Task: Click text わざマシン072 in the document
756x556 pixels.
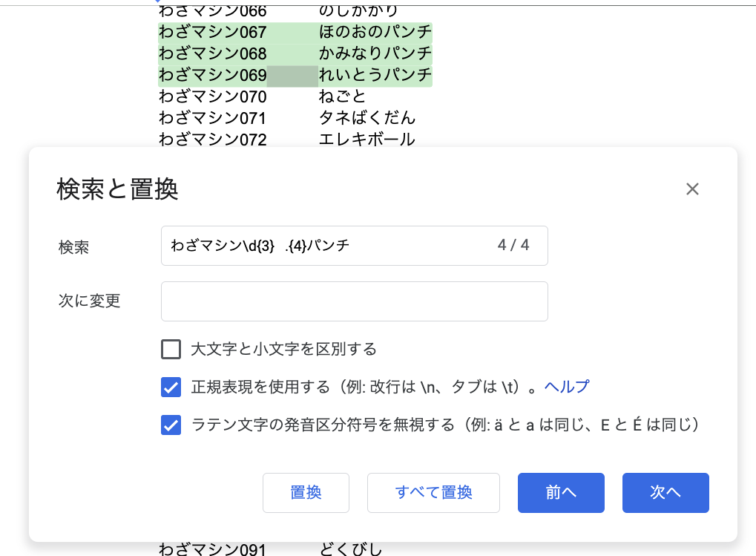Action: point(213,140)
